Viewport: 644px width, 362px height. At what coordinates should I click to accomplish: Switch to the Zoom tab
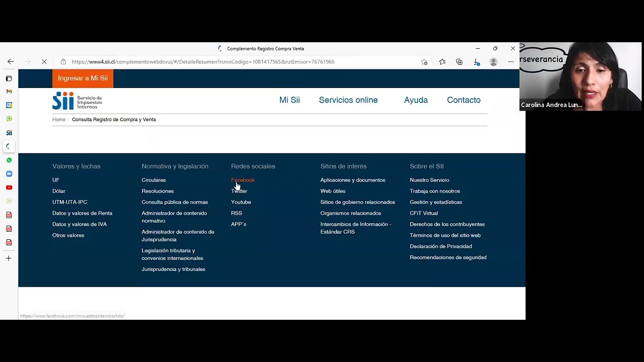(9, 174)
